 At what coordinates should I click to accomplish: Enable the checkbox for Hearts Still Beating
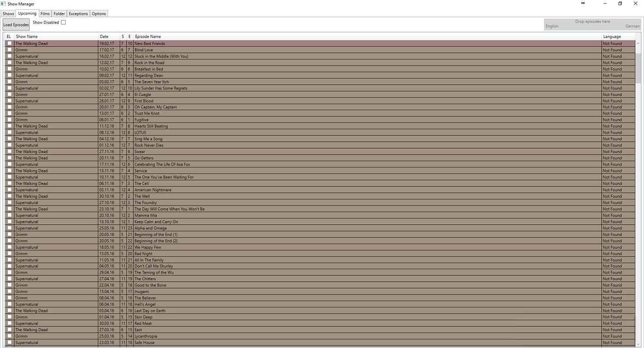(x=9, y=126)
